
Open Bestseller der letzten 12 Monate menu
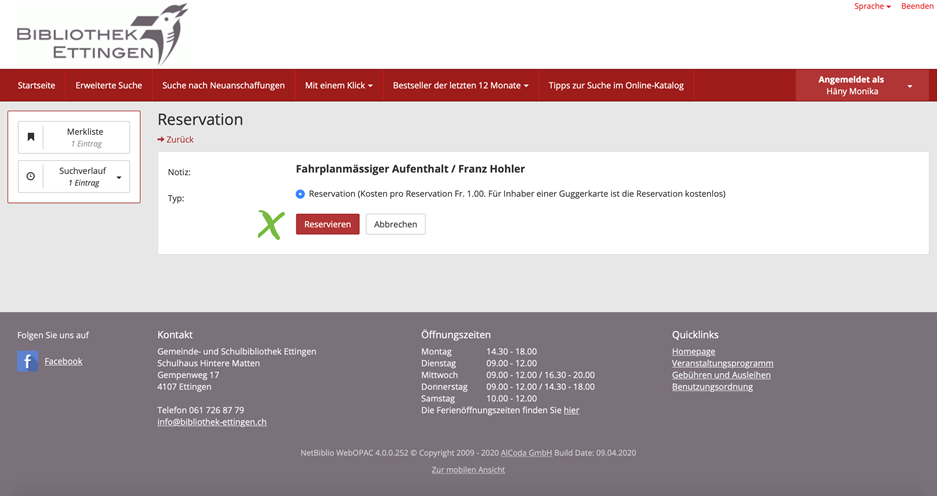click(460, 86)
